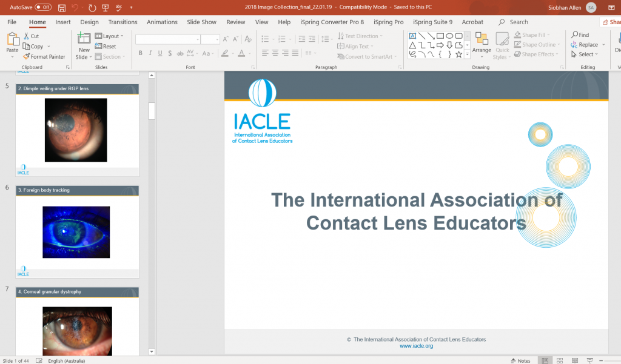Toggle Justify paragraph alignment

[295, 53]
